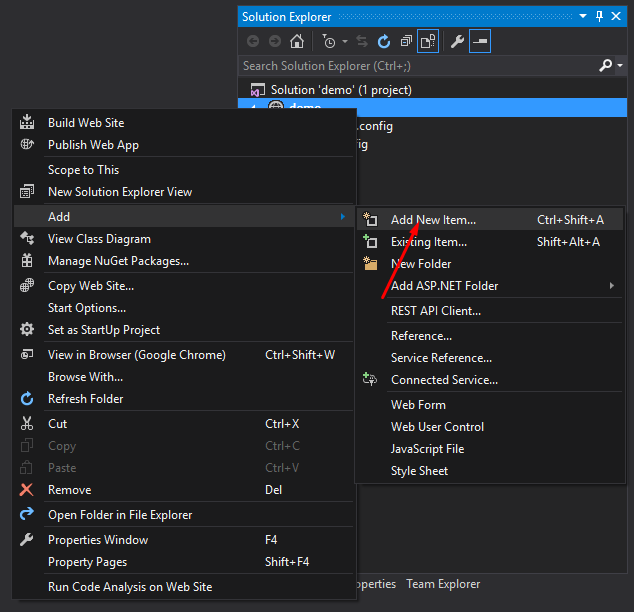Run Code Analysis on Web Site
This screenshot has width=634, height=612.
(184, 587)
